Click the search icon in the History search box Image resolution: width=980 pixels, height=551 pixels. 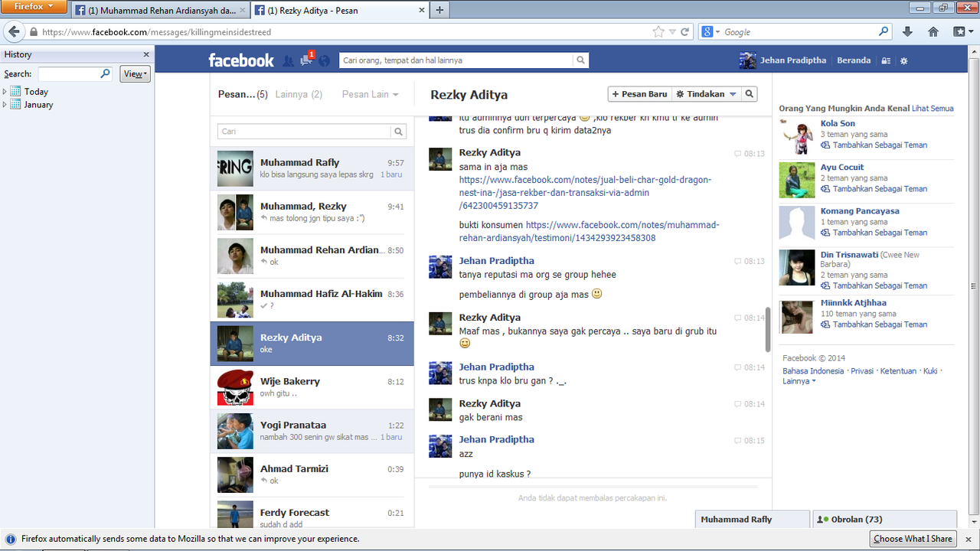click(105, 74)
